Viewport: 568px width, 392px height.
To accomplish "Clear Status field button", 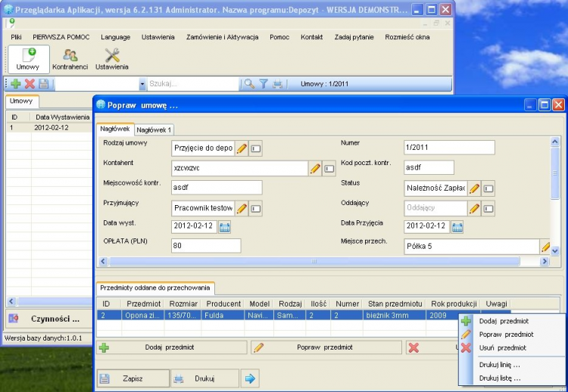I will 488,188.
